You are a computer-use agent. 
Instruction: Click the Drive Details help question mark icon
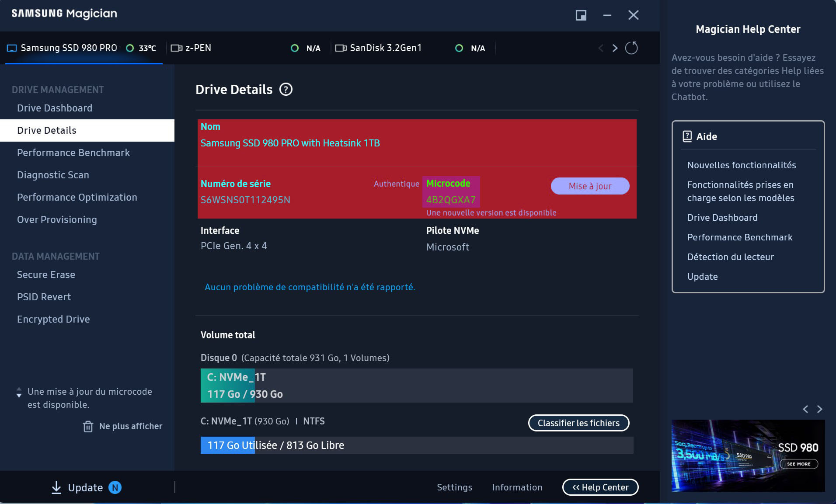(x=286, y=90)
